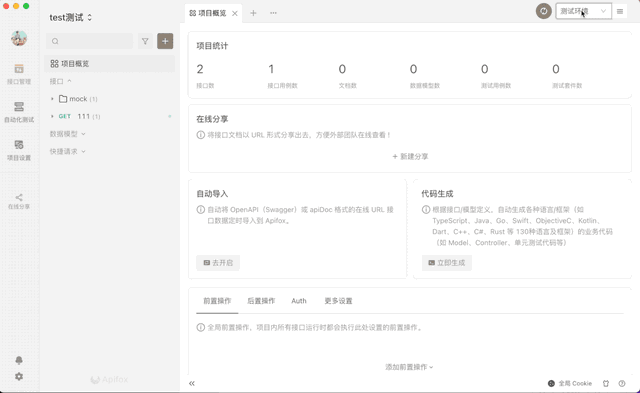Expand the mock folder arrow
This screenshot has height=393, width=640.
(52, 99)
